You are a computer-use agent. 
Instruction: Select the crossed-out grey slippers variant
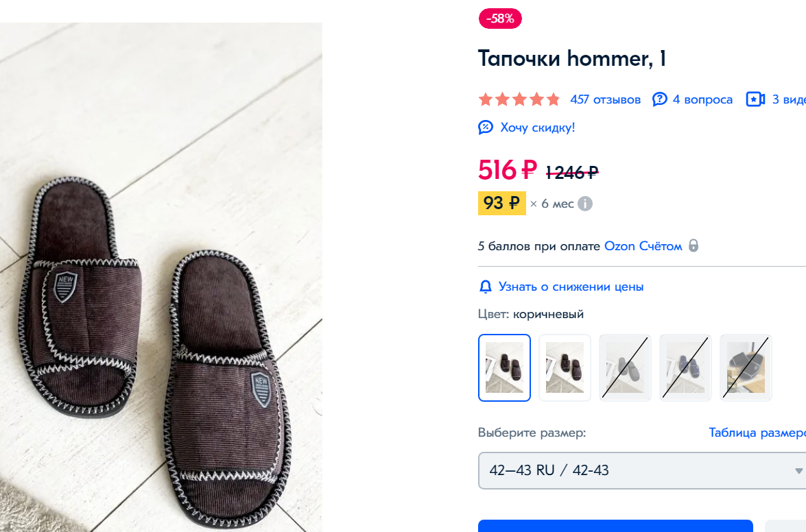tap(625, 367)
